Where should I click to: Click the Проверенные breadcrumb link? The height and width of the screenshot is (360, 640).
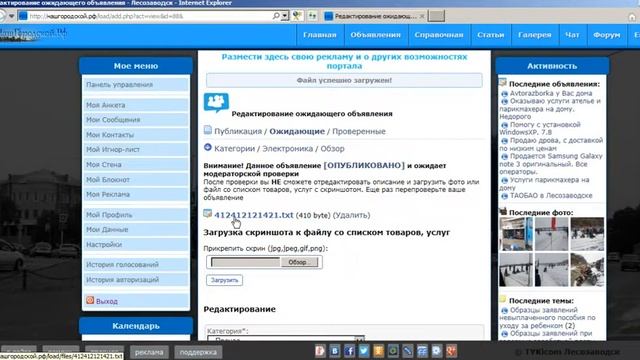[x=359, y=131]
